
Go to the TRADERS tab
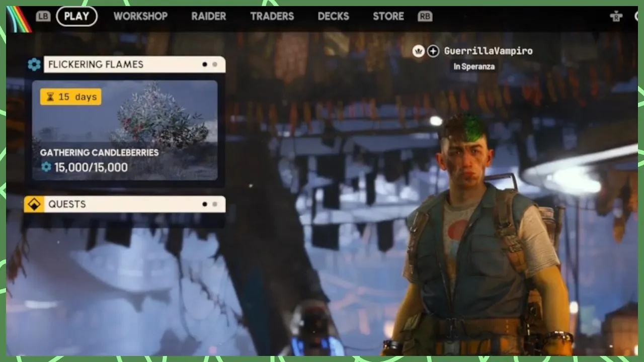coord(272,16)
